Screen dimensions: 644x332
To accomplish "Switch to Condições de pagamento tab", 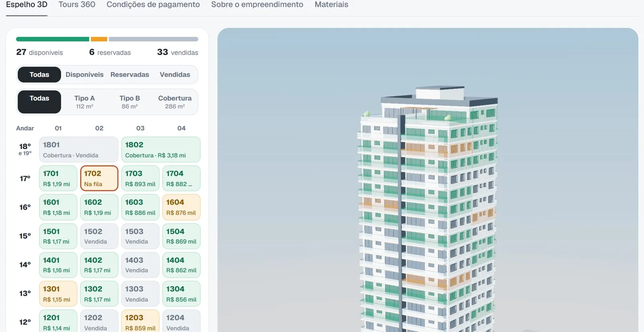I will pos(153,5).
